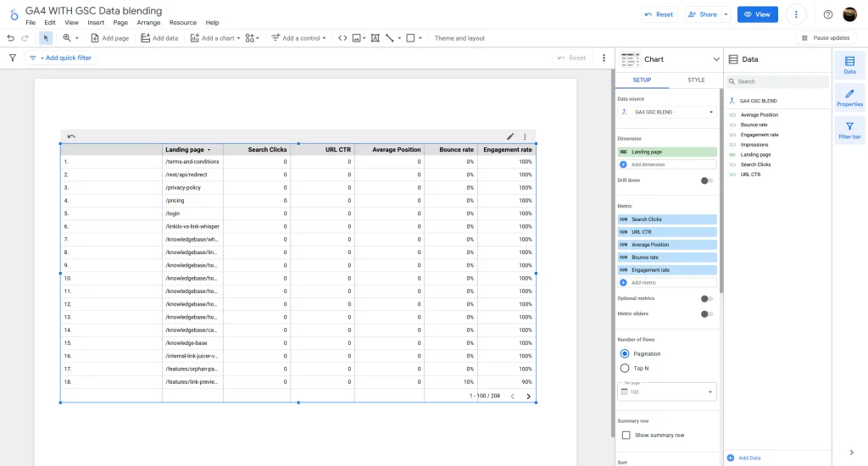Screen dimensions: 868x466
Task: Open report more options kebab menu
Action: (x=796, y=14)
